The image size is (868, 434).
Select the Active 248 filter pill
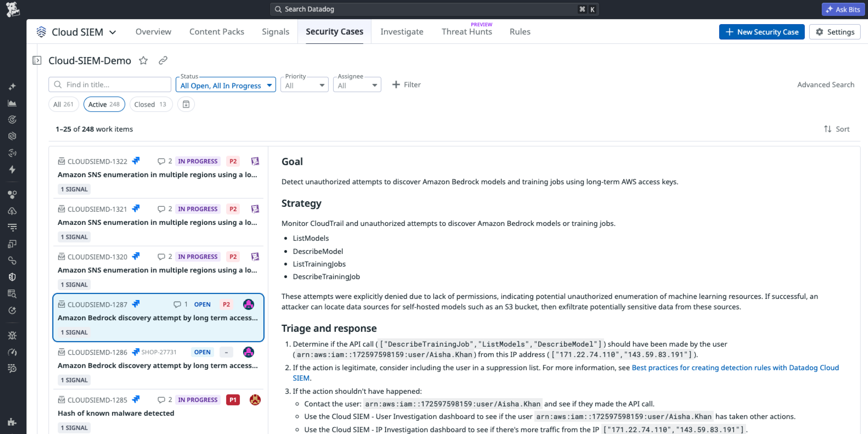tap(104, 104)
